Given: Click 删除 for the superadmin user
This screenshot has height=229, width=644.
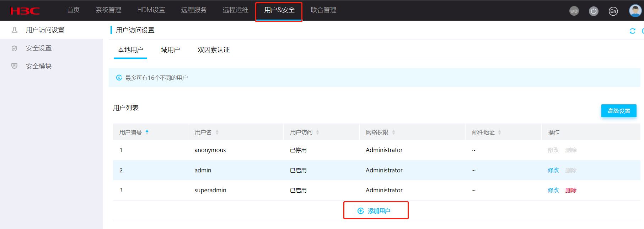Looking at the screenshot, I should point(571,190).
